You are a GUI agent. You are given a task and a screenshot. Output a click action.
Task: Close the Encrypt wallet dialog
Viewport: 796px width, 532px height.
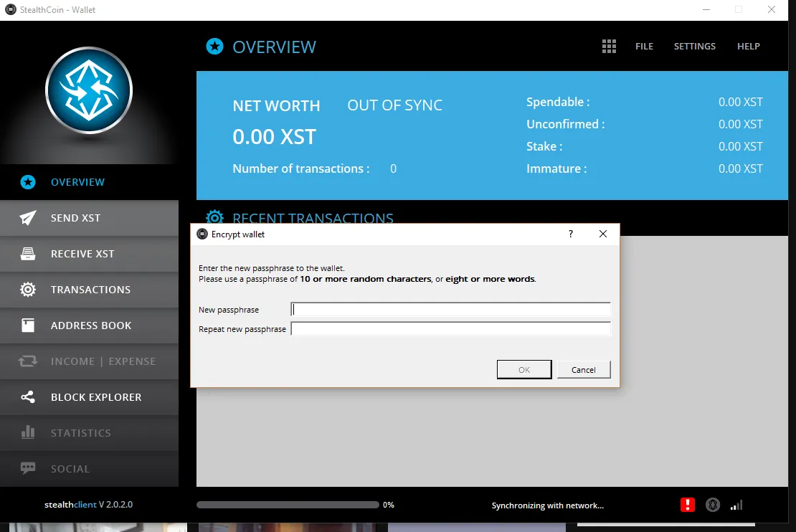click(602, 234)
